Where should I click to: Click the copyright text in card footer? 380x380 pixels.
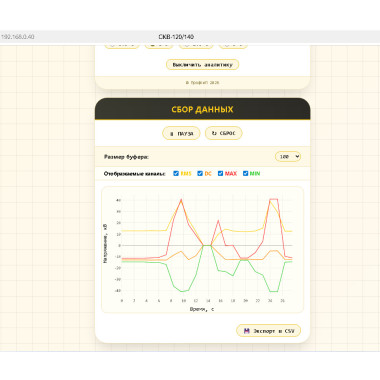202,82
